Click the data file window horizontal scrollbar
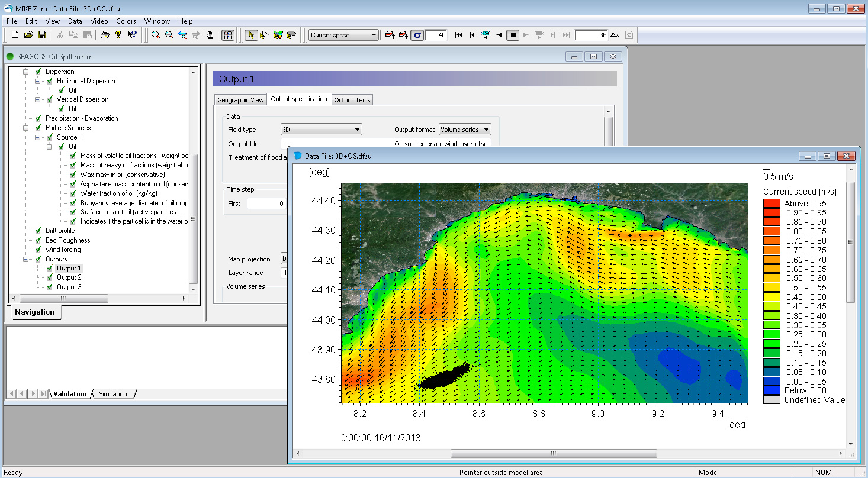The height and width of the screenshot is (478, 868). (x=554, y=454)
